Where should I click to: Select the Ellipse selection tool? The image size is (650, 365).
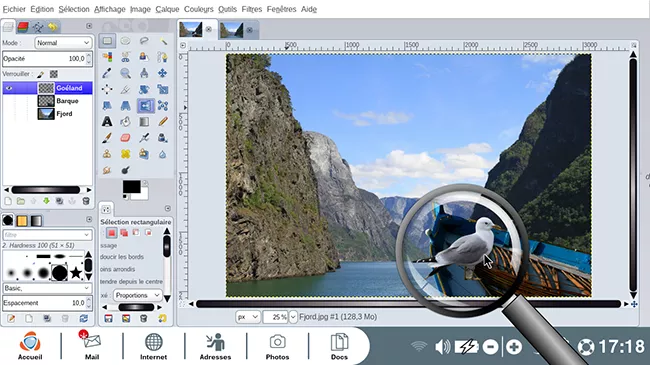[125, 41]
